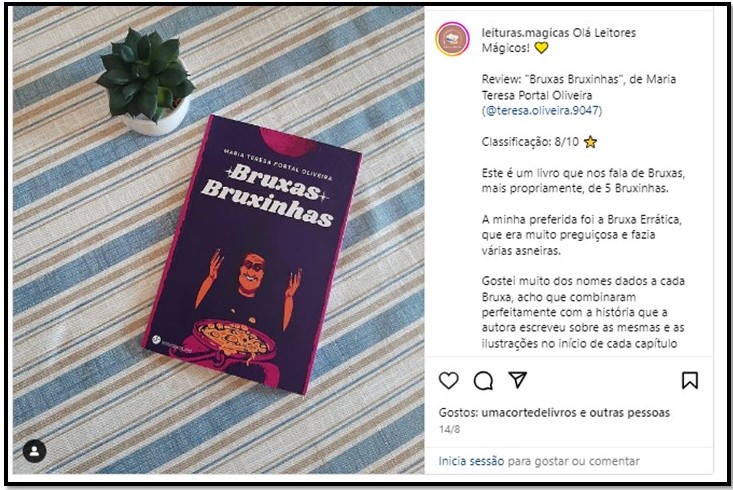Click the Inicia sessão link

point(471,461)
